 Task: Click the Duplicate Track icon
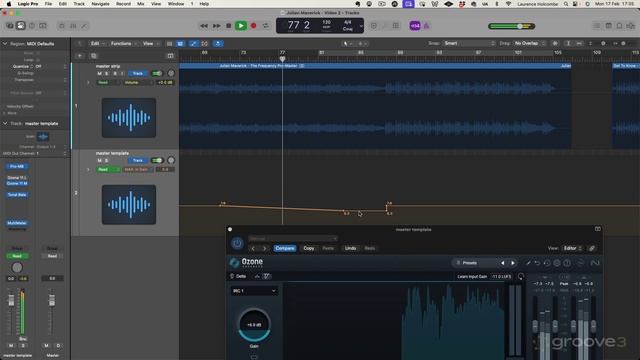click(94, 56)
